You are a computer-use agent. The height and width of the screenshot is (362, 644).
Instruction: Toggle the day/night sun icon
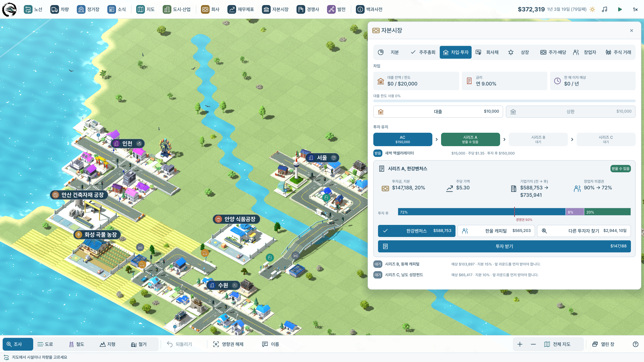pos(592,9)
